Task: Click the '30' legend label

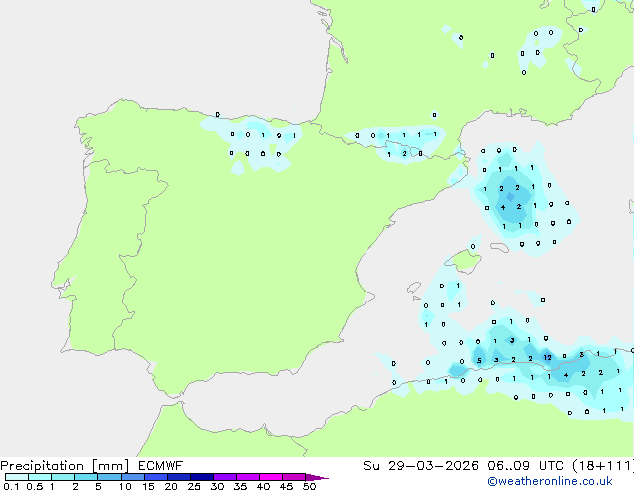Action: [217, 486]
